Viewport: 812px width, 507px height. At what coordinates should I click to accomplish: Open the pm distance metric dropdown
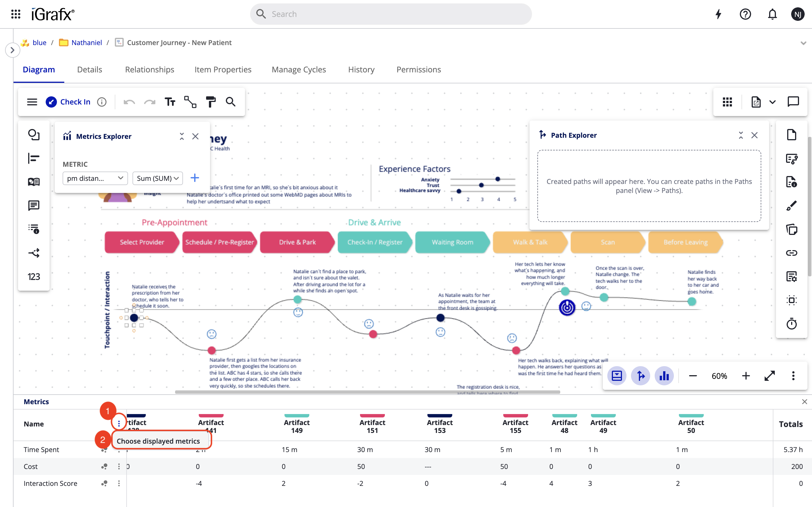95,178
